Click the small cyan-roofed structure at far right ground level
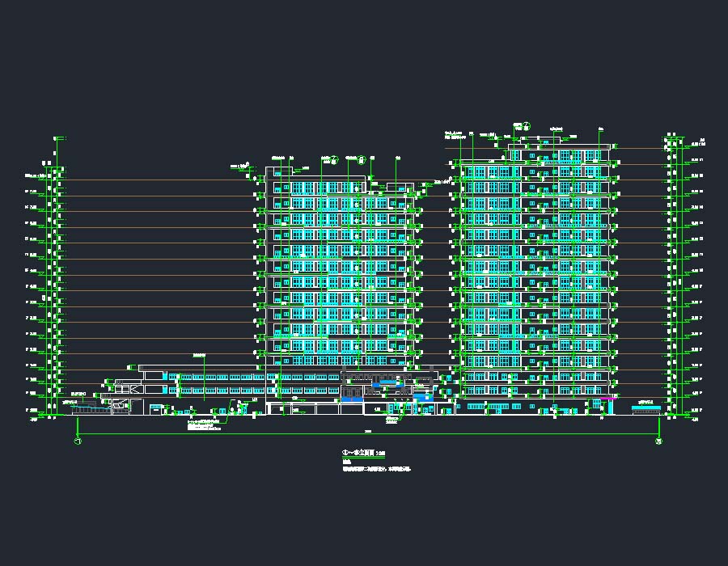Screen dimensions: 728x566 (x=645, y=403)
